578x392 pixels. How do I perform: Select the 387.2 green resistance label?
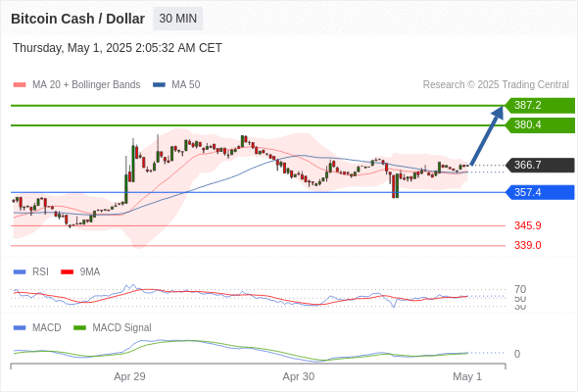tap(540, 105)
